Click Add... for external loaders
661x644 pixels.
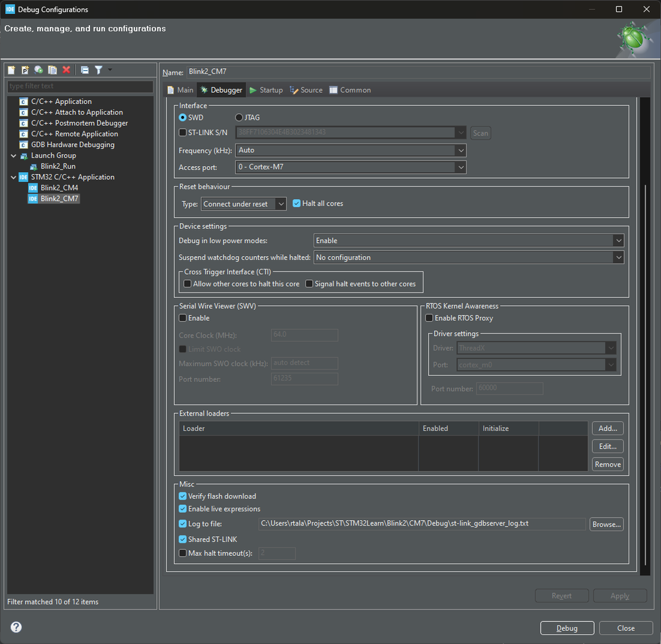click(607, 429)
